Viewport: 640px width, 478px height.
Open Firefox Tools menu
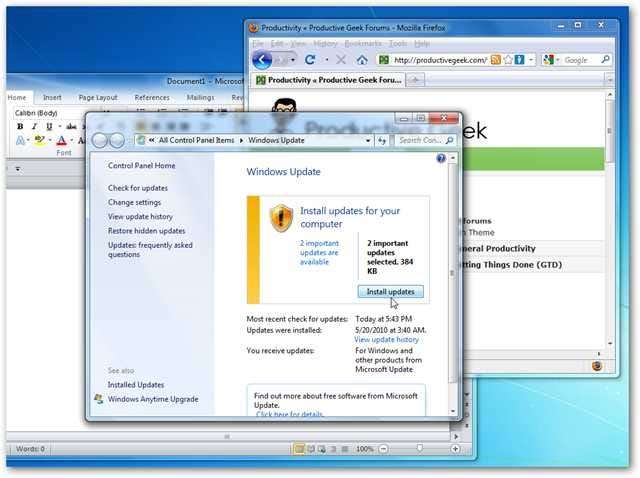398,43
